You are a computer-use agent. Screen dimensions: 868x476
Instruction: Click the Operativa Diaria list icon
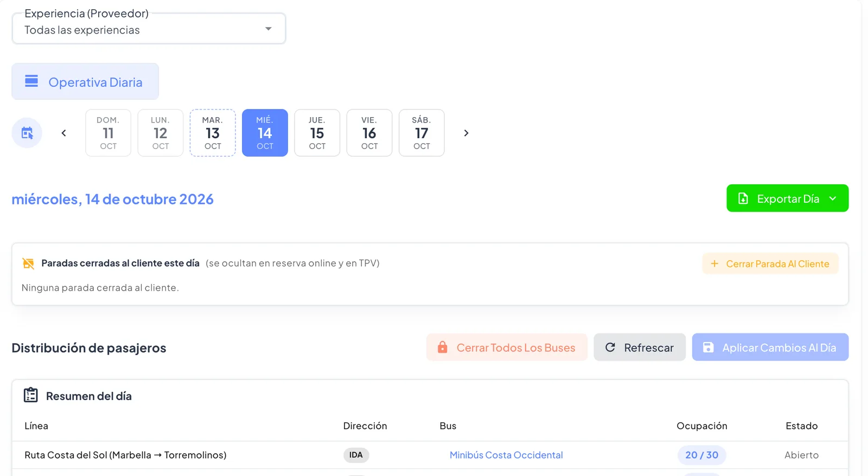[x=31, y=81]
